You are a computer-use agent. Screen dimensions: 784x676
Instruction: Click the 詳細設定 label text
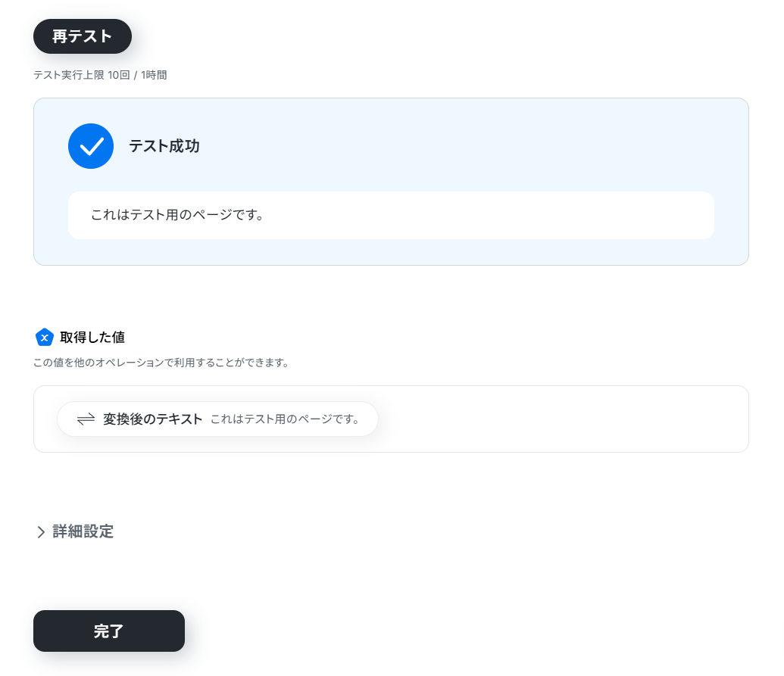[83, 531]
